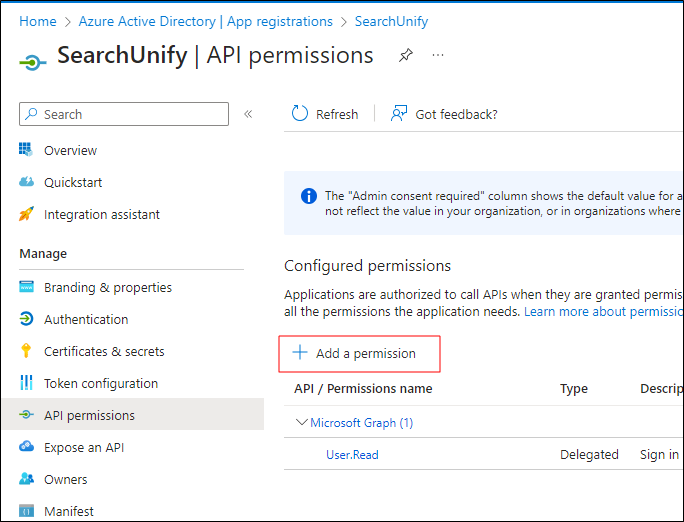Click the pin icon beside the page title
Viewport: 684px width, 522px height.
[405, 56]
